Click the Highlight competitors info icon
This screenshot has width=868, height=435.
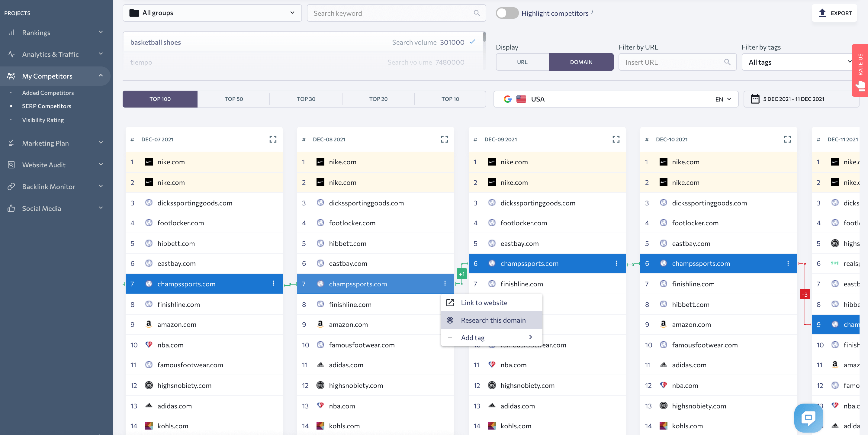coord(592,12)
